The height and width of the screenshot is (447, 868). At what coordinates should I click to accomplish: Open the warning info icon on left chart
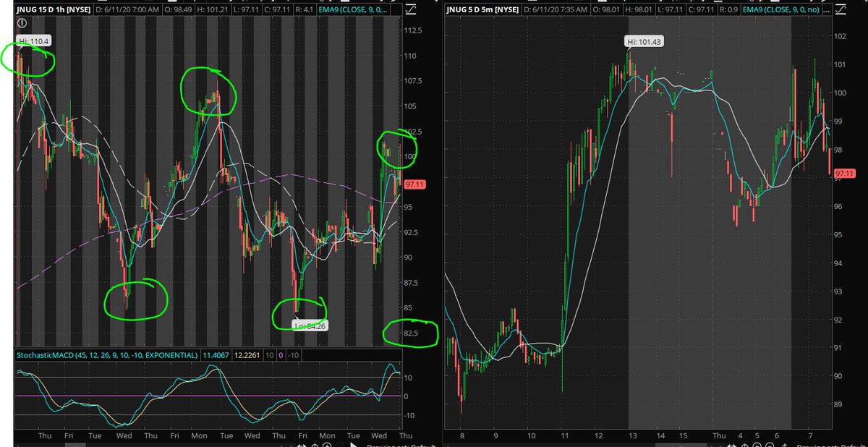coord(22,22)
